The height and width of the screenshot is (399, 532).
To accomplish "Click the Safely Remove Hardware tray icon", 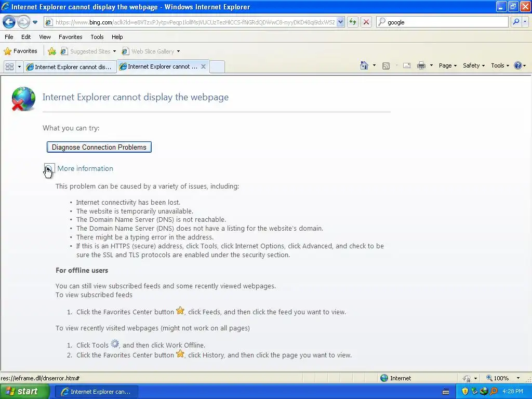I will click(474, 392).
